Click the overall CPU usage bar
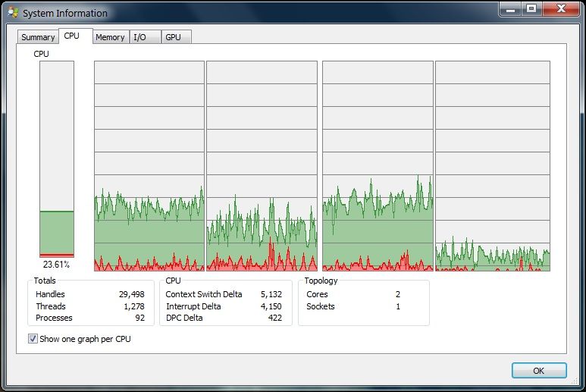586x392 pixels. coord(57,159)
